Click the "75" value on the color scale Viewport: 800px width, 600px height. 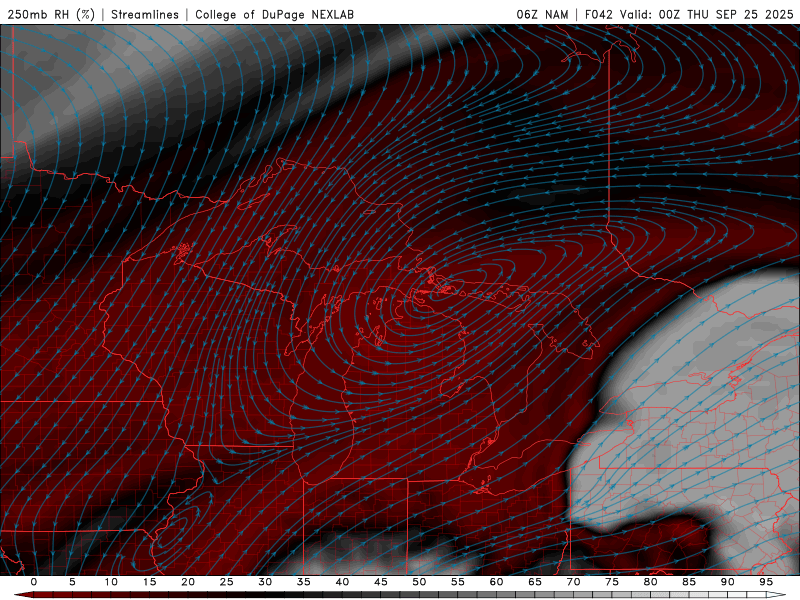click(612, 582)
